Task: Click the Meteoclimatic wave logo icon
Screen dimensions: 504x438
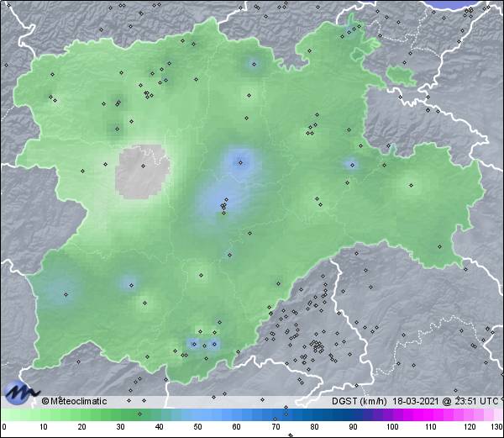Action: click(21, 393)
